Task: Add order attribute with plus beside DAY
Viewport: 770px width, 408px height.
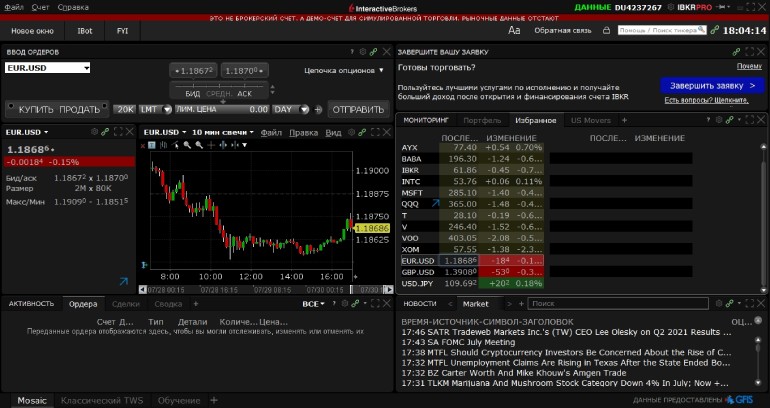Action: (318, 109)
